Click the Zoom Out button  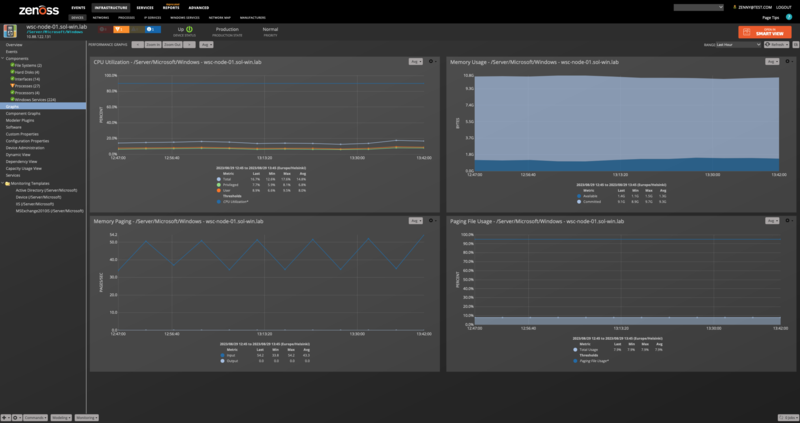tap(172, 45)
